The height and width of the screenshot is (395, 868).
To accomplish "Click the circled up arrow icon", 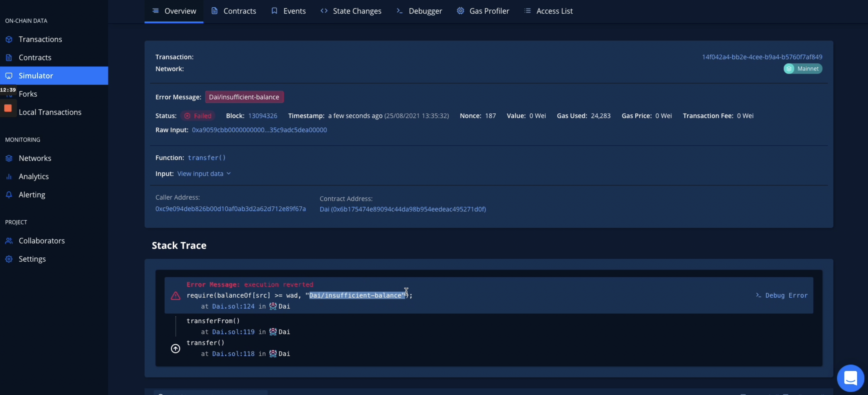I will pyautogui.click(x=175, y=349).
